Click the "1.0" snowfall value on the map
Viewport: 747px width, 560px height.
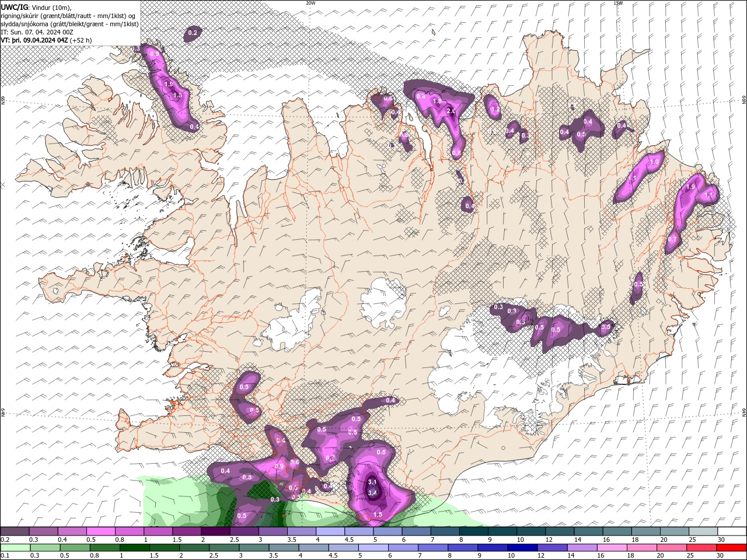tap(654, 162)
